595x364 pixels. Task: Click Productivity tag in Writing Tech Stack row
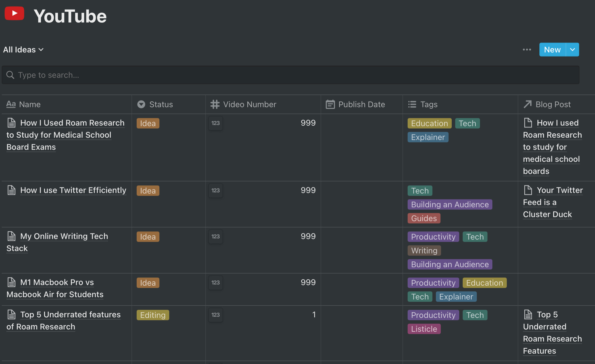pyautogui.click(x=433, y=237)
